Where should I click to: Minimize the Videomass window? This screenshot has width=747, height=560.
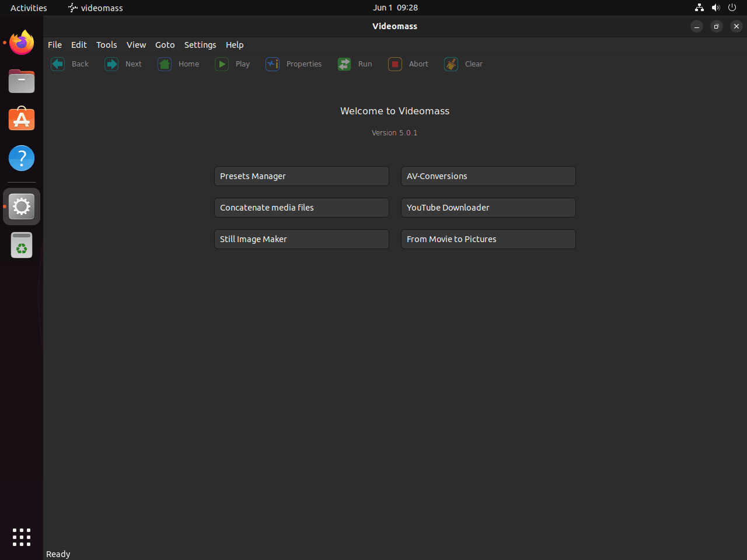[697, 26]
